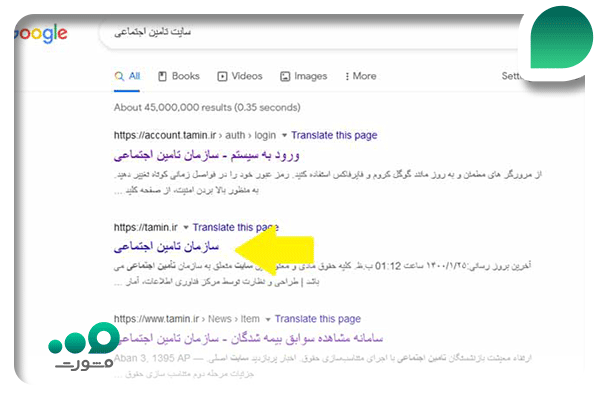Open the www.tamin.ir News Item result title
600x400 pixels.
pyautogui.click(x=251, y=338)
